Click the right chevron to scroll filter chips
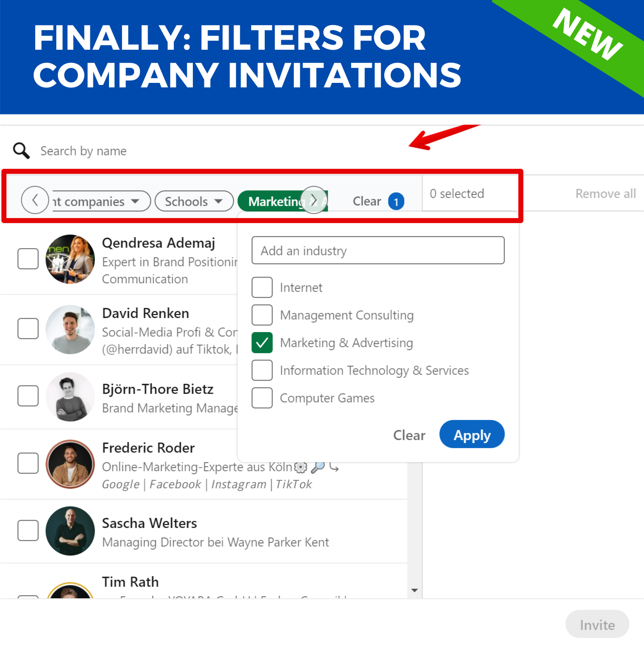The image size is (644, 659). [x=314, y=200]
